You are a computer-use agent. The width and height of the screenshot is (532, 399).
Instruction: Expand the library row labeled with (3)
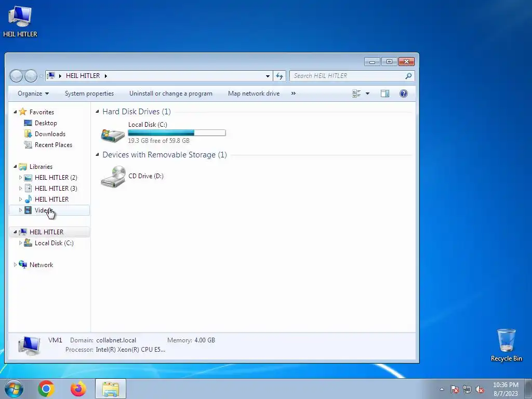20,188
